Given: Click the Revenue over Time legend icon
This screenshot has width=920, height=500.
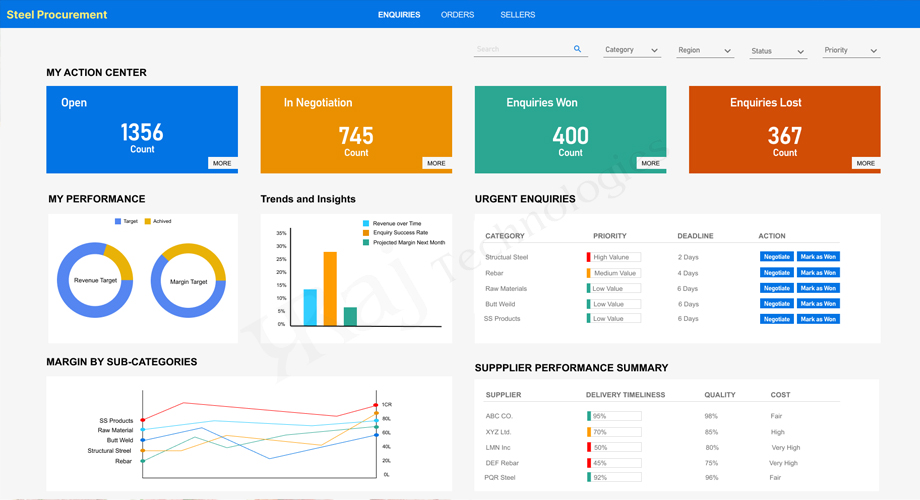Looking at the screenshot, I should coord(366,224).
